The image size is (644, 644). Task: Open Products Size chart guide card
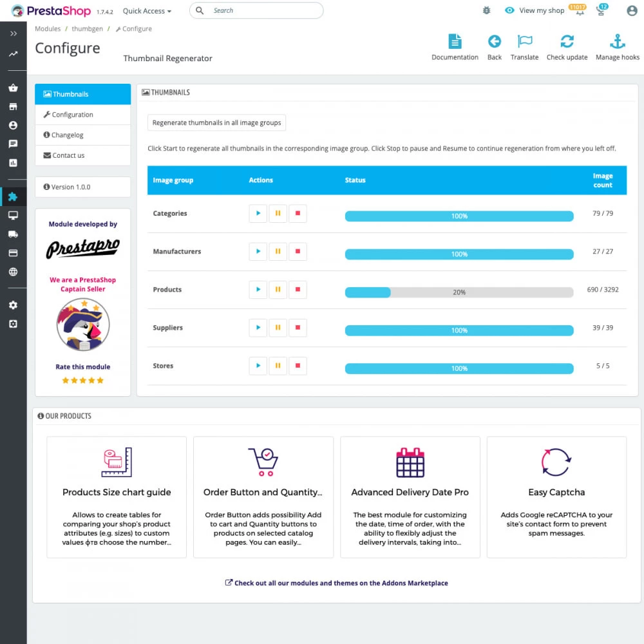[x=117, y=497]
